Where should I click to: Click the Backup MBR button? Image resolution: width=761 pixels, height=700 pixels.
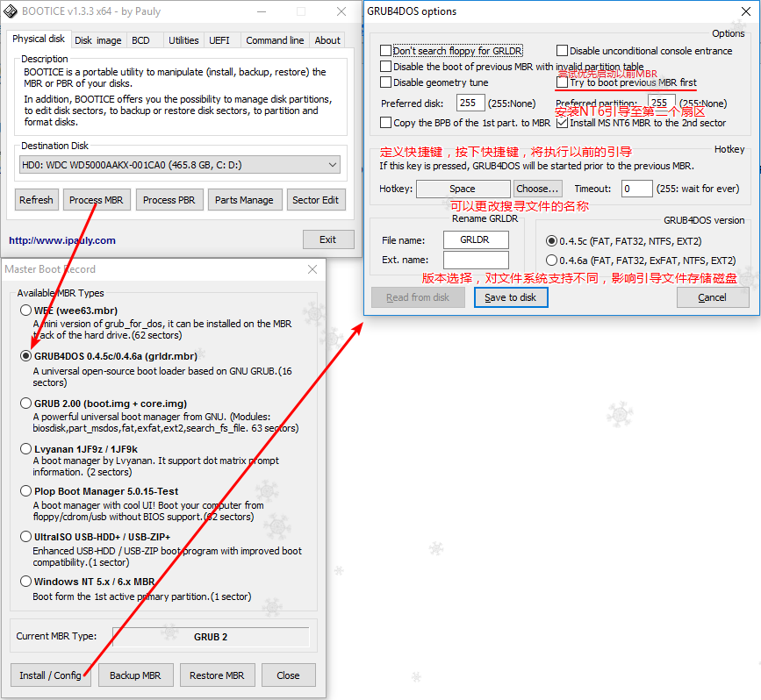pos(135,675)
